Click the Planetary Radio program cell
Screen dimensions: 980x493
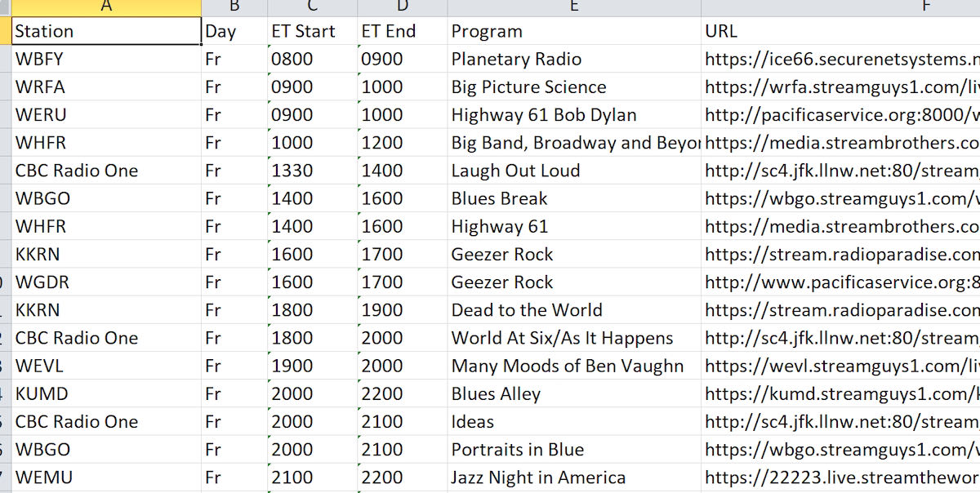(x=574, y=59)
